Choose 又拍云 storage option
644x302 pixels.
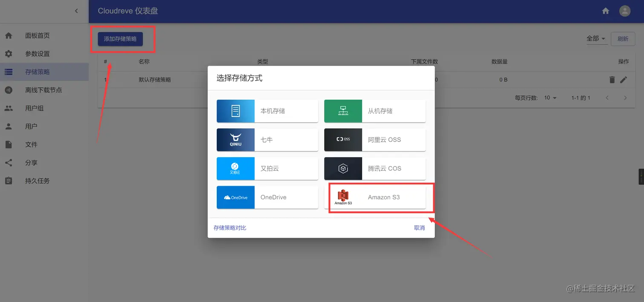pyautogui.click(x=267, y=168)
